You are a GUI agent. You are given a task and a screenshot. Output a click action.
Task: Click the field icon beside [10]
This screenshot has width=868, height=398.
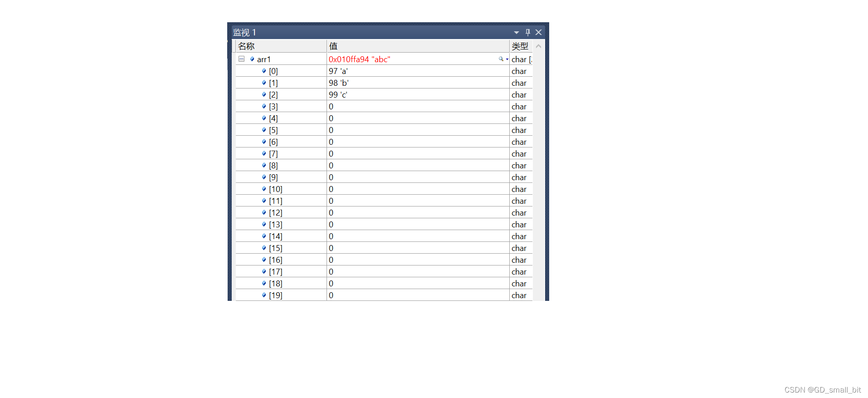point(264,189)
